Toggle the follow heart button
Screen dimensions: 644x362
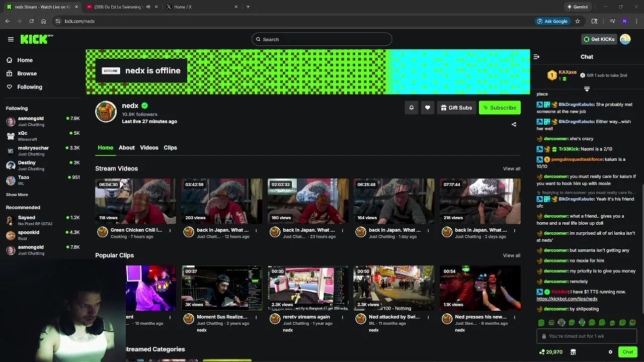click(x=428, y=108)
